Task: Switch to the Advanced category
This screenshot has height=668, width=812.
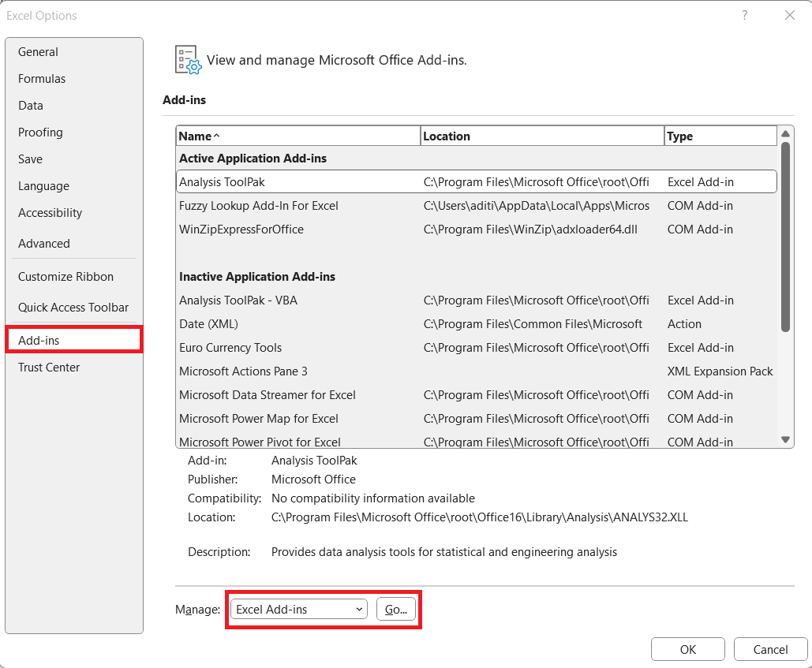Action: [74, 243]
